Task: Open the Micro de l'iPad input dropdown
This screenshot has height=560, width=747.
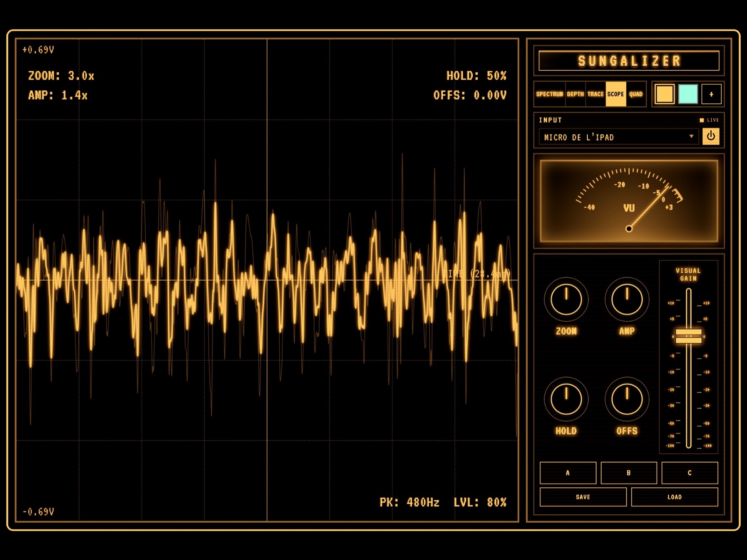Action: (619, 137)
